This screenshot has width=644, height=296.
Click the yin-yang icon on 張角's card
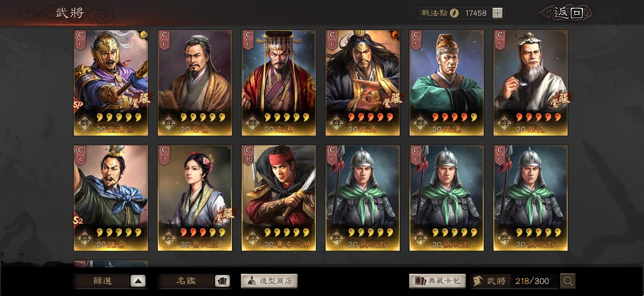tap(395, 34)
